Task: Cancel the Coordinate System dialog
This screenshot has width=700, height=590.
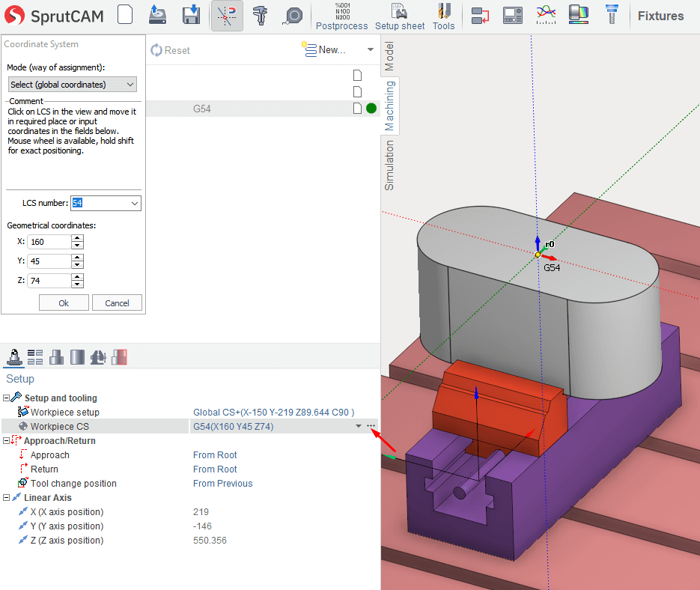Action: point(117,303)
